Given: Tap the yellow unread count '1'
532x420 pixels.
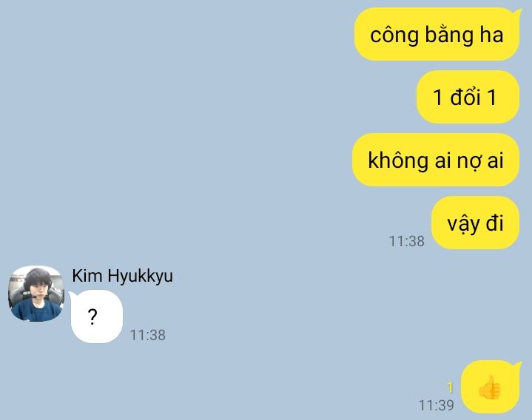Looking at the screenshot, I should tap(450, 387).
